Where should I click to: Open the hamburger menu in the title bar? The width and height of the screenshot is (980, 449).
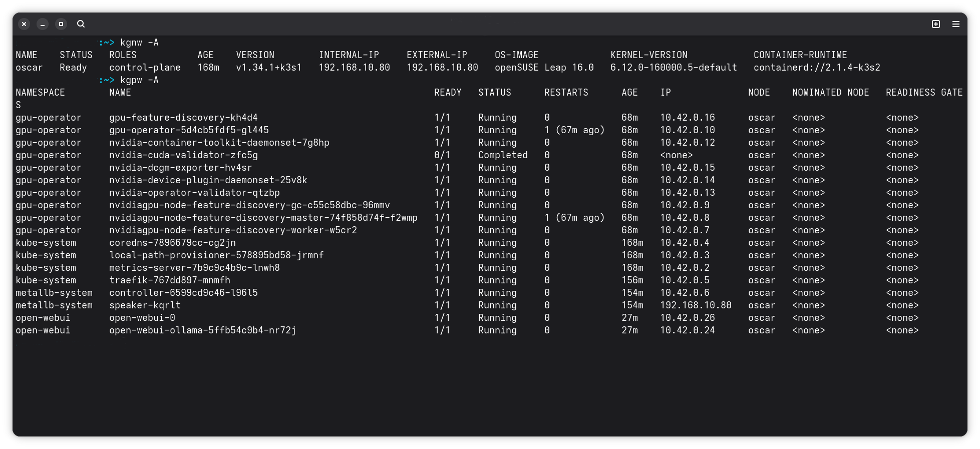[955, 24]
